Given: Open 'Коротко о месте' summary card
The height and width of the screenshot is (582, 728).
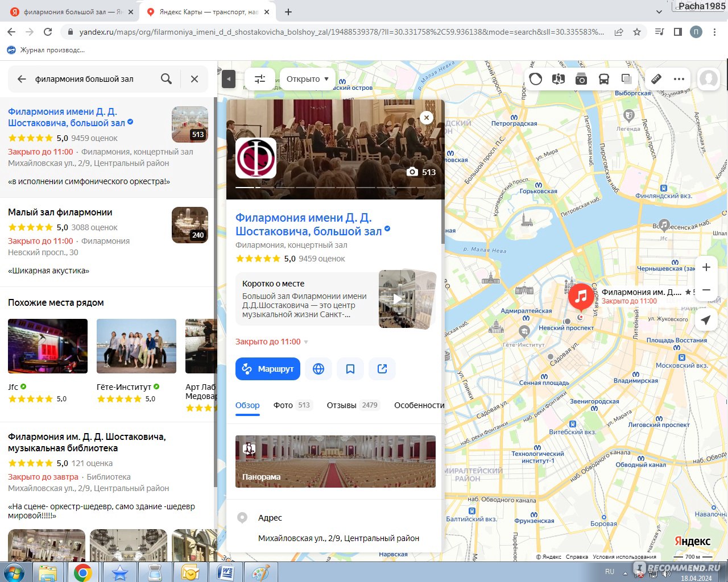Looking at the screenshot, I should click(x=307, y=299).
